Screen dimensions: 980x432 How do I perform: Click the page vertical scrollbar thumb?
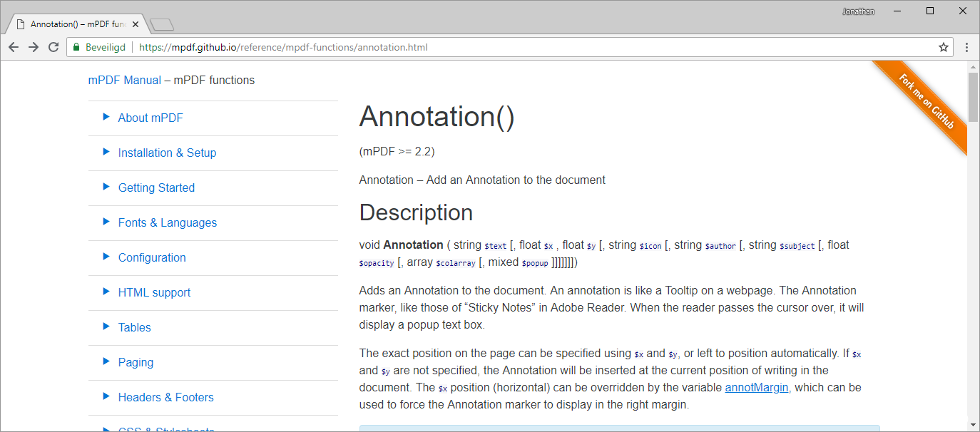(x=973, y=97)
